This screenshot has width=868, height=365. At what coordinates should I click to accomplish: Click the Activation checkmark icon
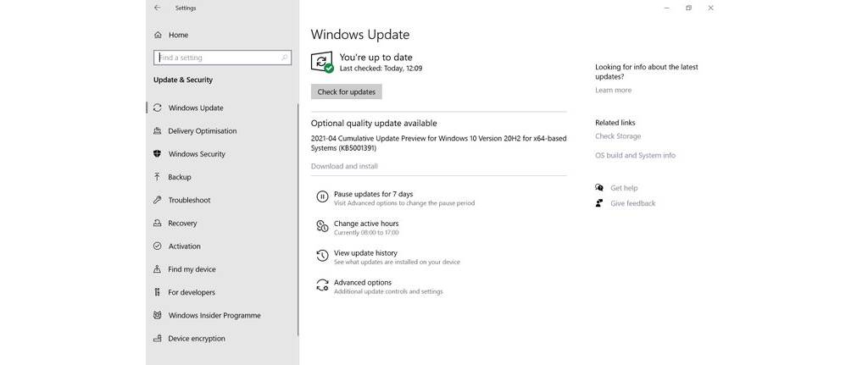pyautogui.click(x=157, y=246)
